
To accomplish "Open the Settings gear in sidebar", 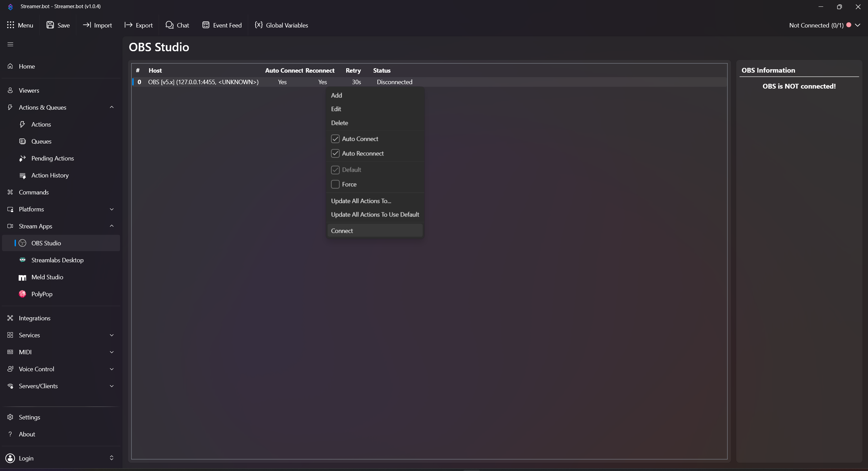I will coord(10,417).
